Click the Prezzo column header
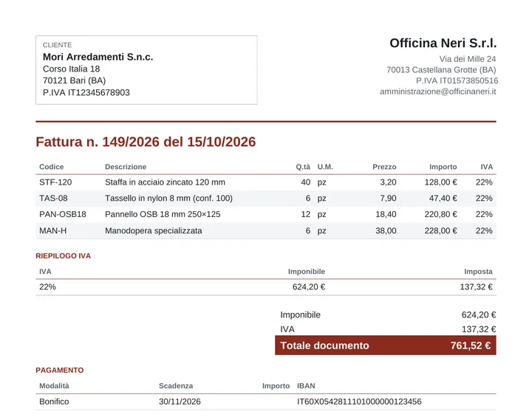Screen dimensions: 532x420 coord(384,167)
